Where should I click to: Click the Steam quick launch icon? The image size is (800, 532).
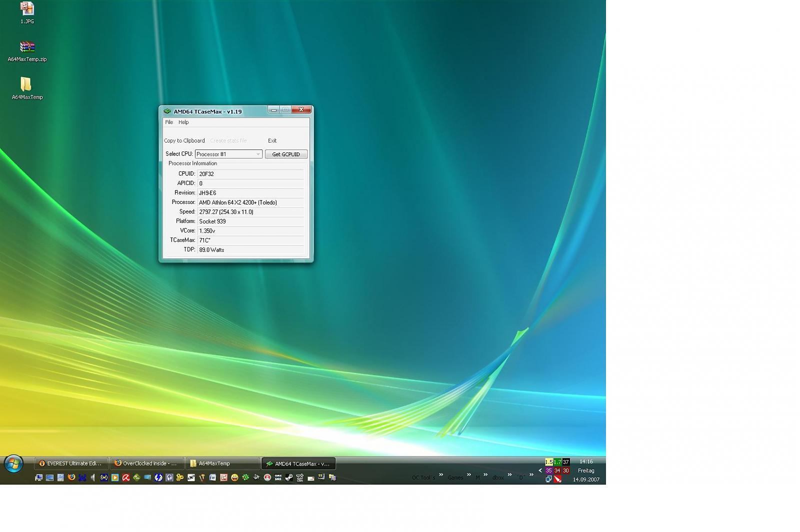[x=288, y=477]
